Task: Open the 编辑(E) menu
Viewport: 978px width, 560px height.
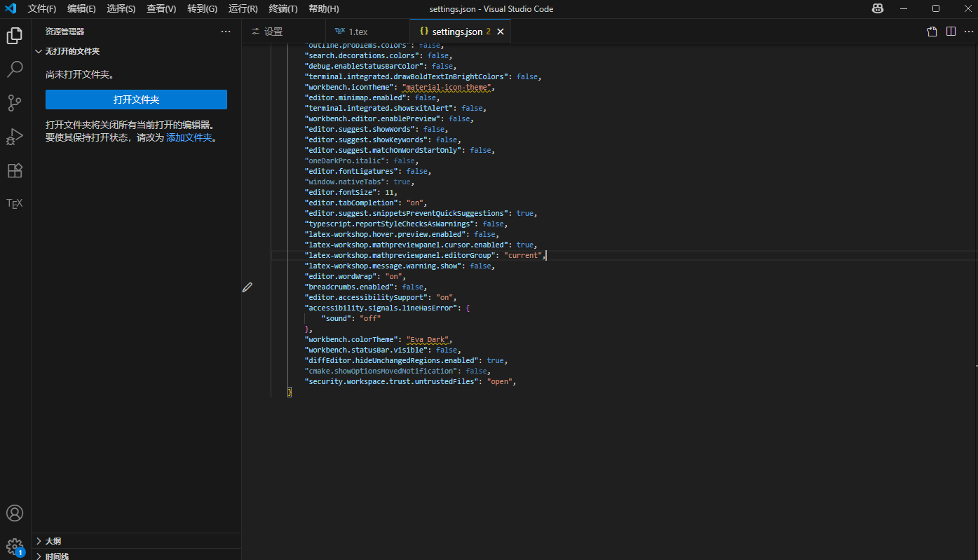Action: click(x=81, y=9)
